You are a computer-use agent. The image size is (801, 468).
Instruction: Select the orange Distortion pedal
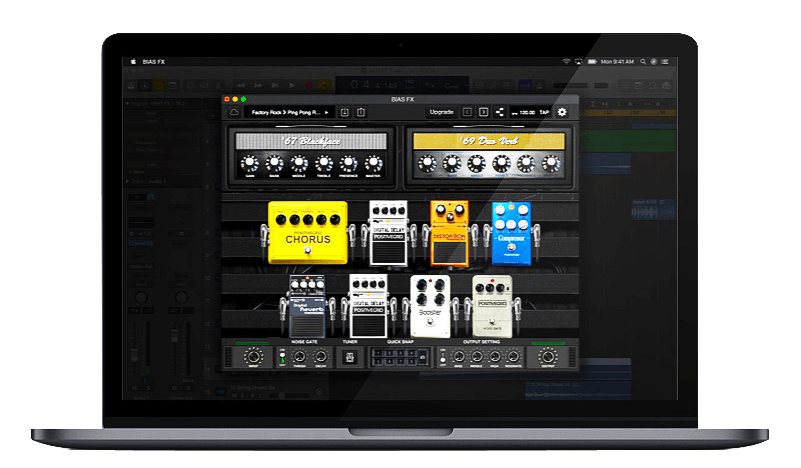[450, 233]
